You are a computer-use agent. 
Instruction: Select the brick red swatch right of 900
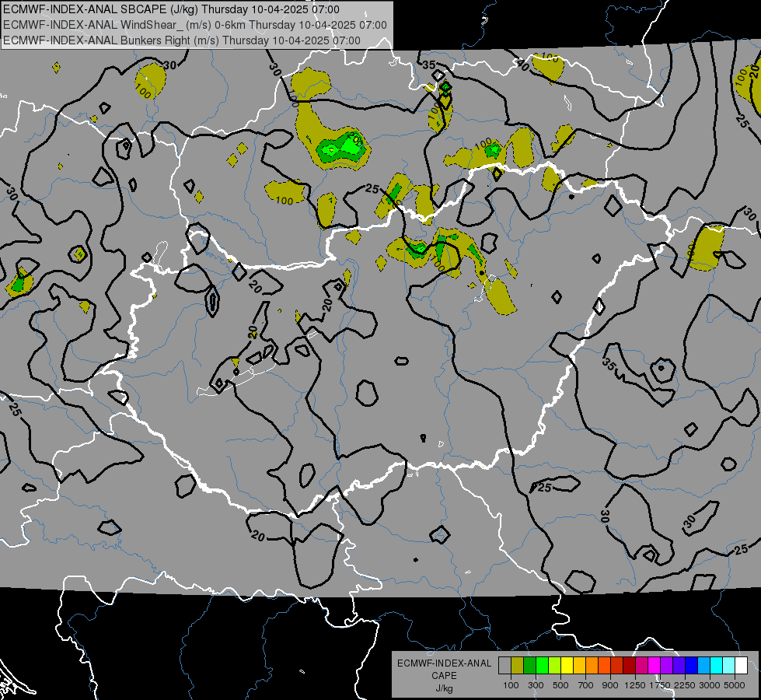(x=617, y=665)
